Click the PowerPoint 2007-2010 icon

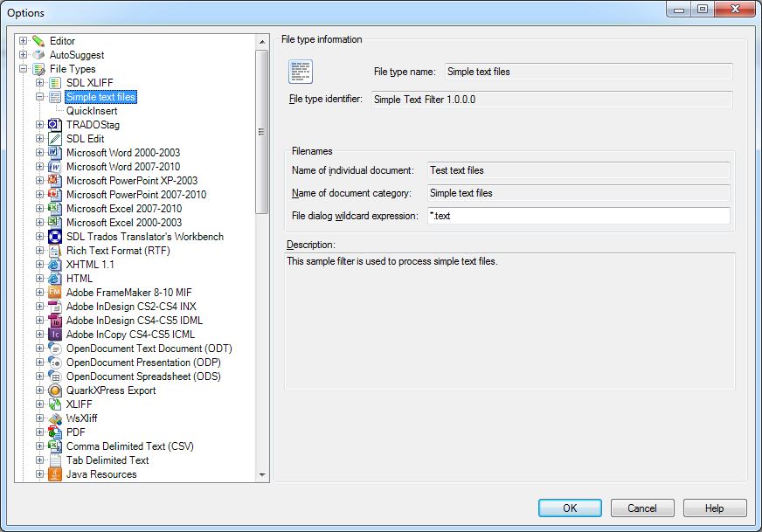(x=55, y=195)
